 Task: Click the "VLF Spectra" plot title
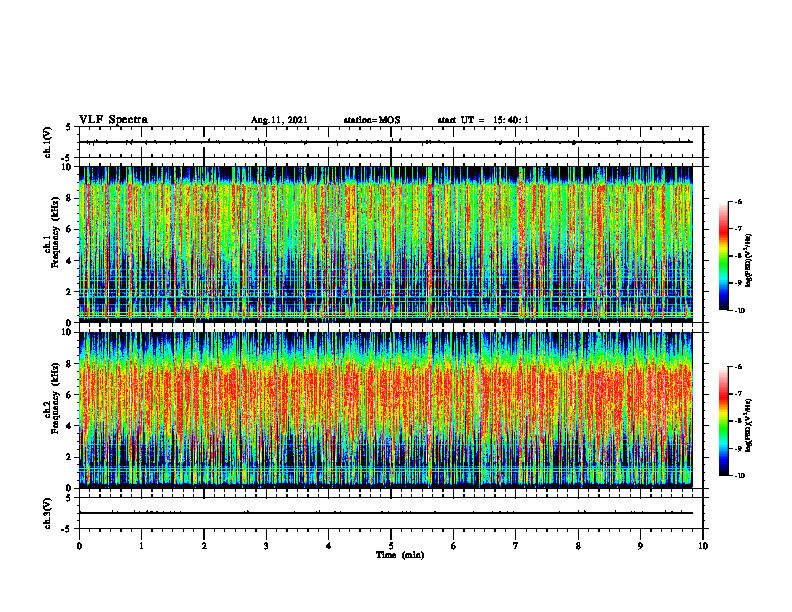click(113, 120)
